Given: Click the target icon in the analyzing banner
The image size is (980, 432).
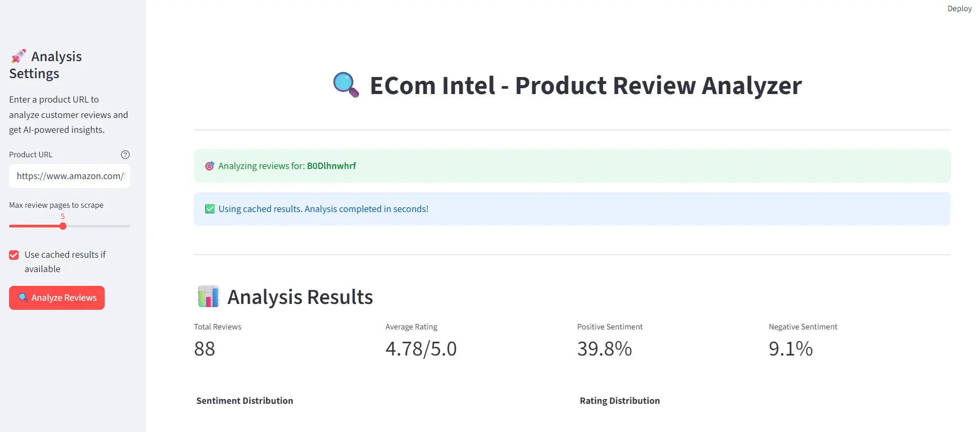Looking at the screenshot, I should click(x=210, y=166).
